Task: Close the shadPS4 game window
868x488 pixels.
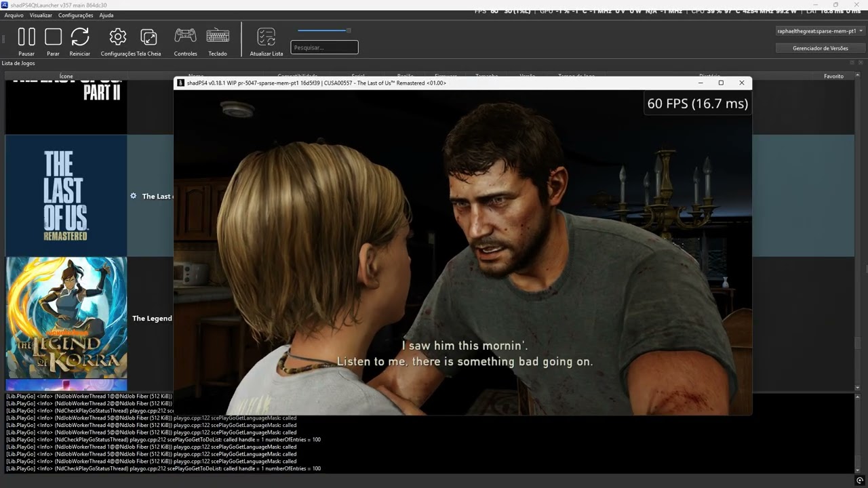Action: (x=741, y=83)
